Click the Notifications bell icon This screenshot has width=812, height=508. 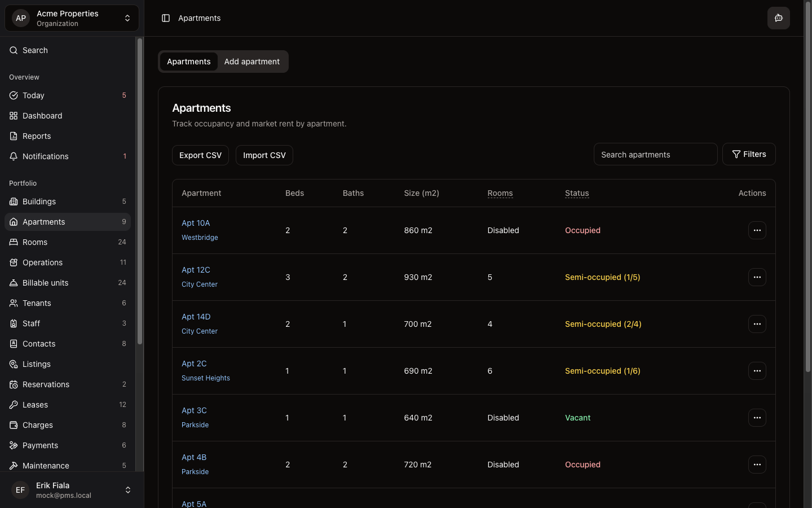pos(14,156)
